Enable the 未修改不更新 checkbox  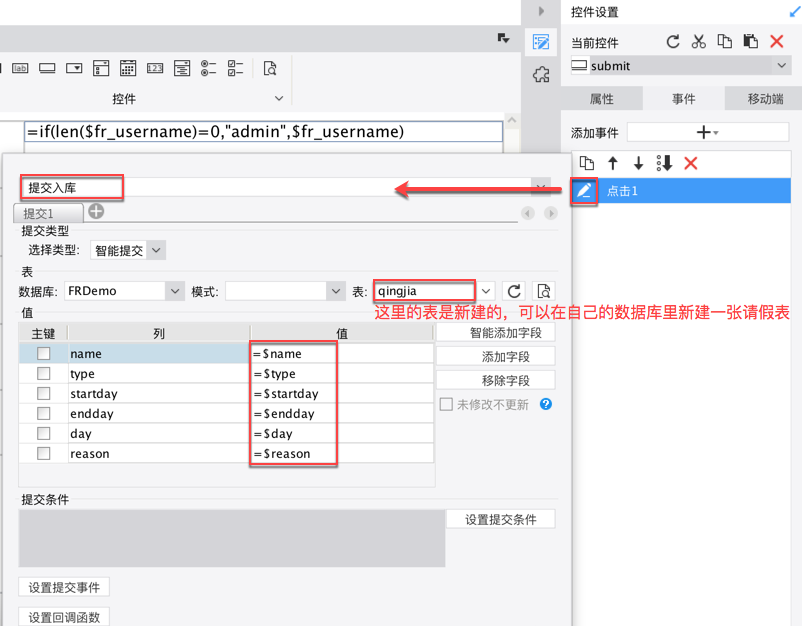(x=446, y=405)
